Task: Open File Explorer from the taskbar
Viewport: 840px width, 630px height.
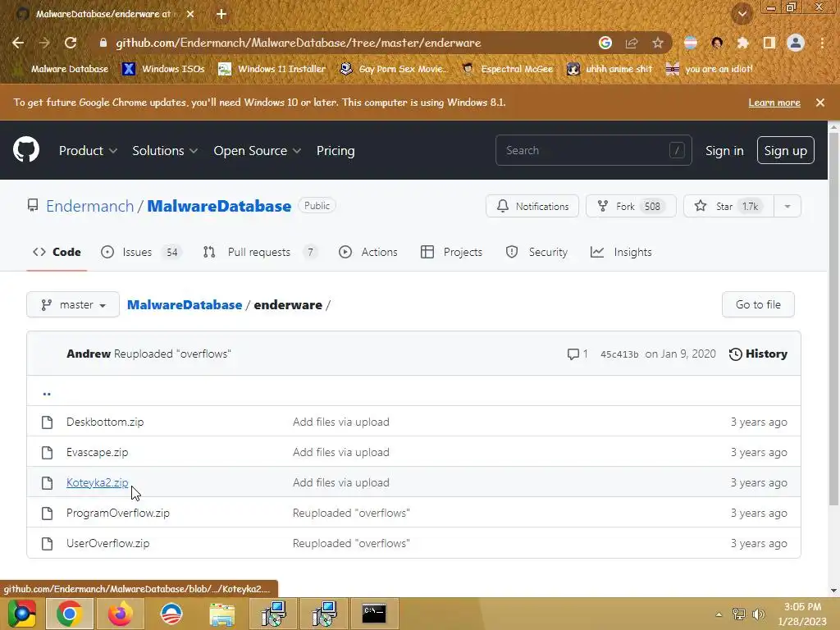Action: [221, 614]
